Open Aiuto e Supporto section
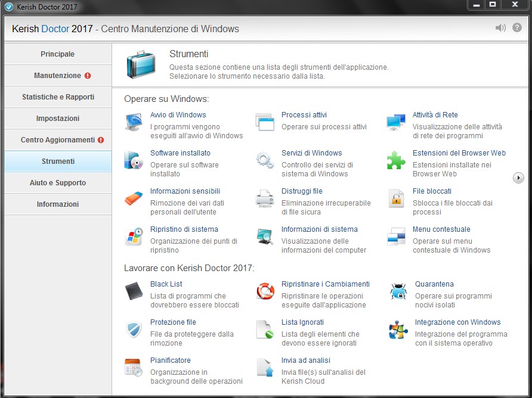Screen dimensions: 532x398 tap(58, 183)
